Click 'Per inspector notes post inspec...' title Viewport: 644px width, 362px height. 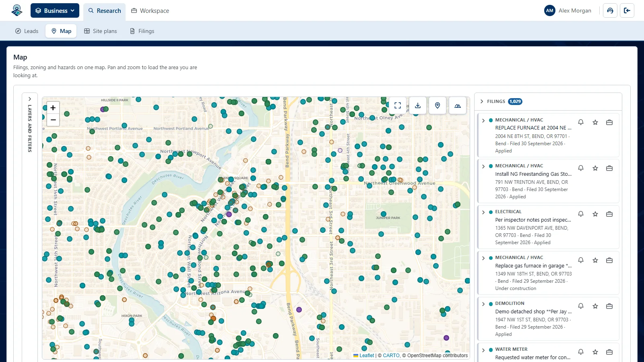[x=533, y=220]
